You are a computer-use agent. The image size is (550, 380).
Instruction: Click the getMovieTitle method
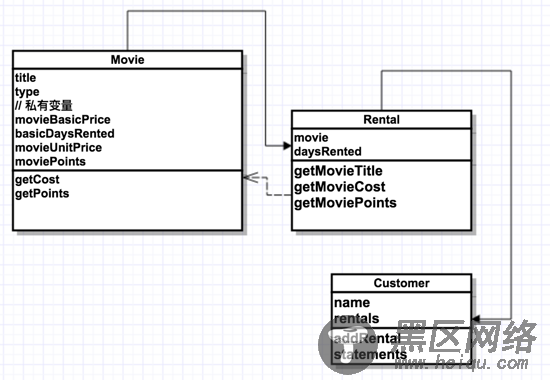(338, 171)
